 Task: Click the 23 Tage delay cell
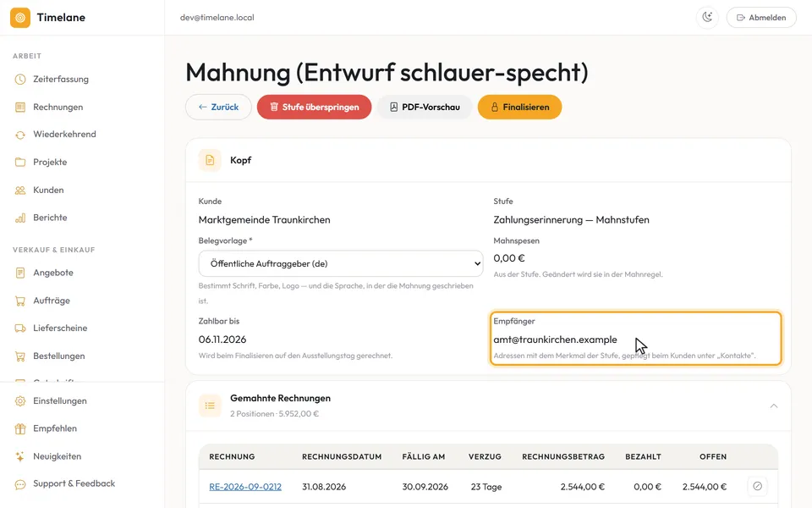pyautogui.click(x=486, y=487)
